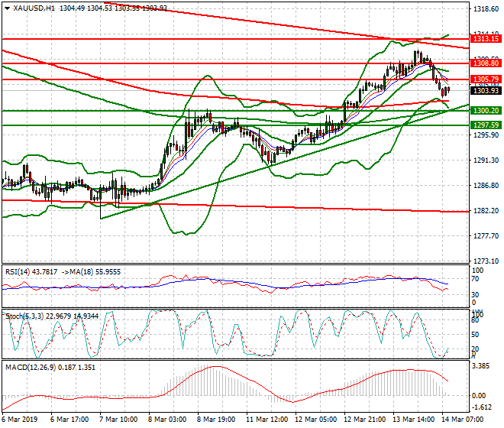Select the 1313.15 red price label
The height and width of the screenshot is (428, 504).
tap(486, 39)
